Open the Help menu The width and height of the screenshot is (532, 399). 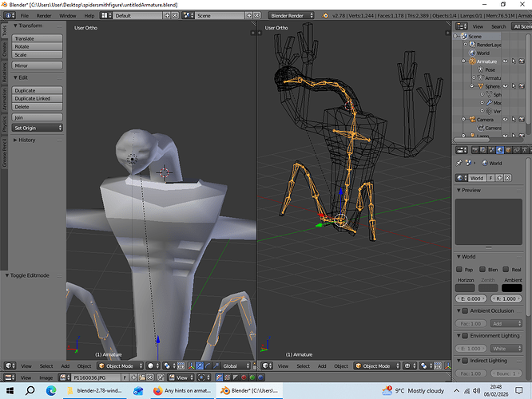tap(89, 16)
